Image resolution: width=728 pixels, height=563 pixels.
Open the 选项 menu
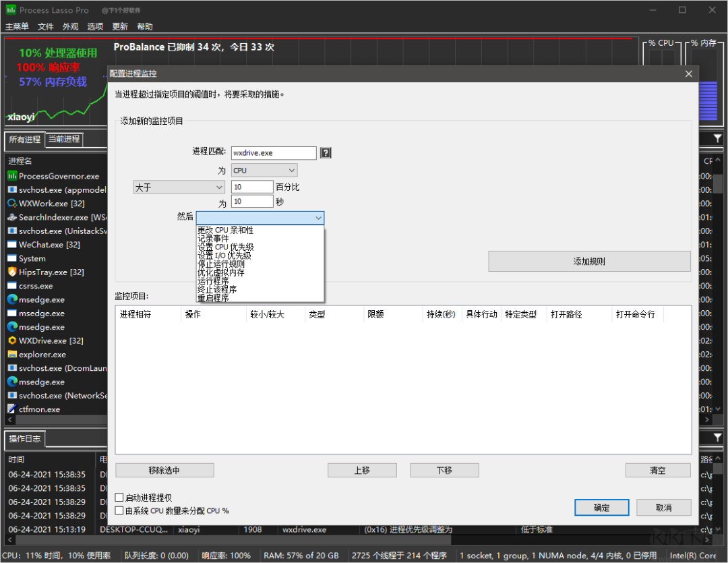point(94,26)
